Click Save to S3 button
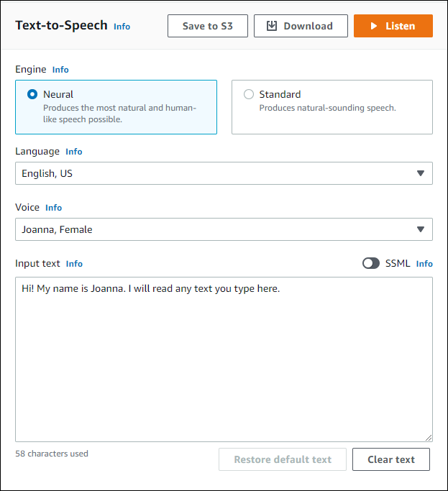 coord(207,26)
